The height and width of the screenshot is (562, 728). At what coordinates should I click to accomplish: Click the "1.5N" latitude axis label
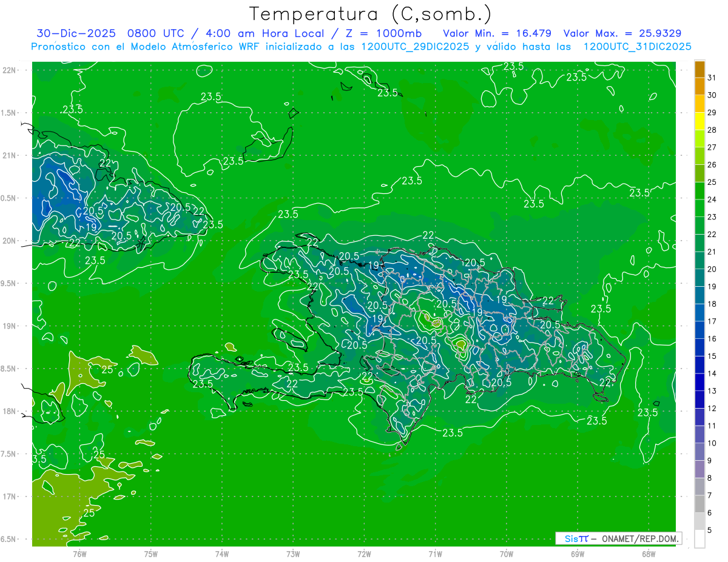[x=10, y=113]
